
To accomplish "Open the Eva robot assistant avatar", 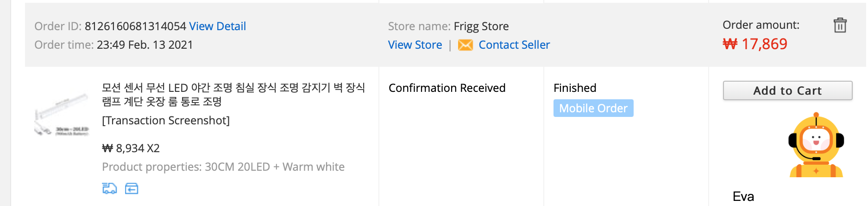I will pyautogui.click(x=816, y=146).
